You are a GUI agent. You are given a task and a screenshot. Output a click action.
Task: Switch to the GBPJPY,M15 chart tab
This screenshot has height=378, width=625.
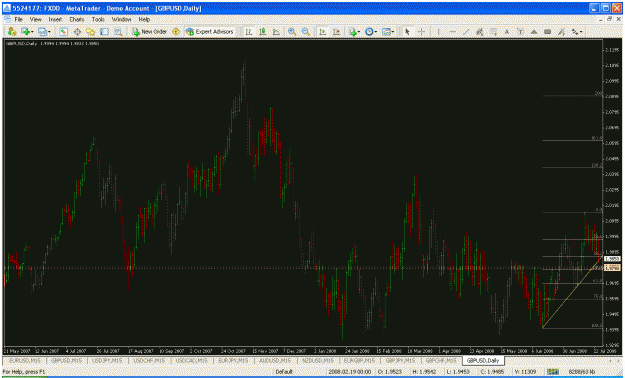coord(400,360)
